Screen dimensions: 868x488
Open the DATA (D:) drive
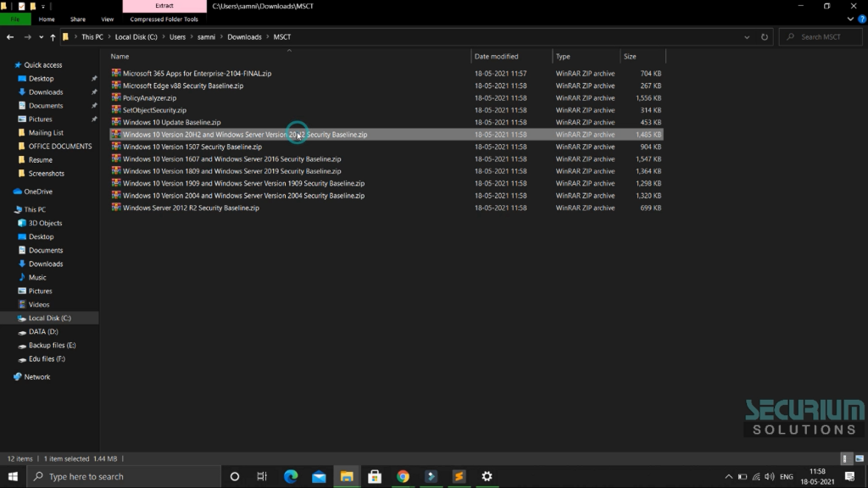pyautogui.click(x=43, y=331)
